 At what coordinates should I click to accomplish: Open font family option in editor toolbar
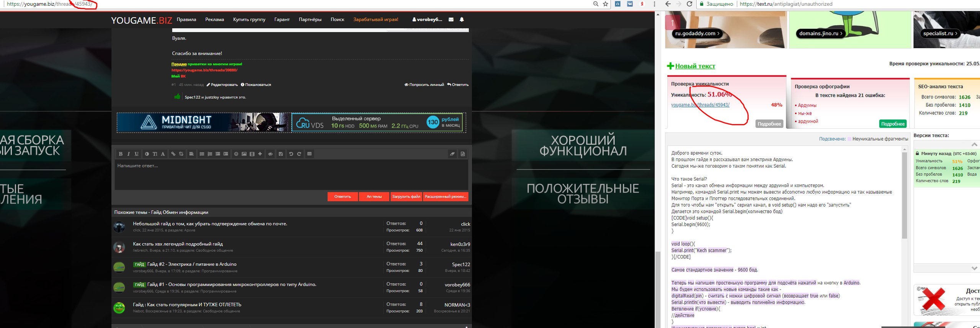pos(163,154)
